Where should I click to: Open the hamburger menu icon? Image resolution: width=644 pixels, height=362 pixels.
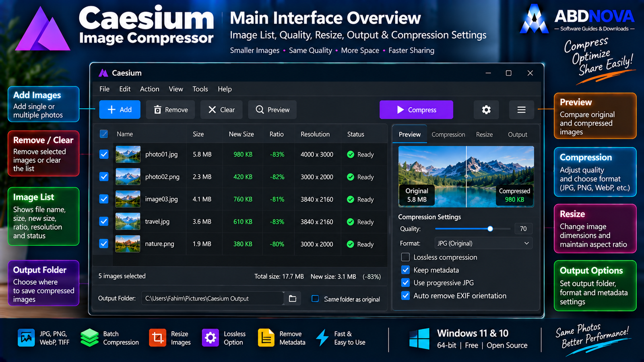tap(521, 110)
